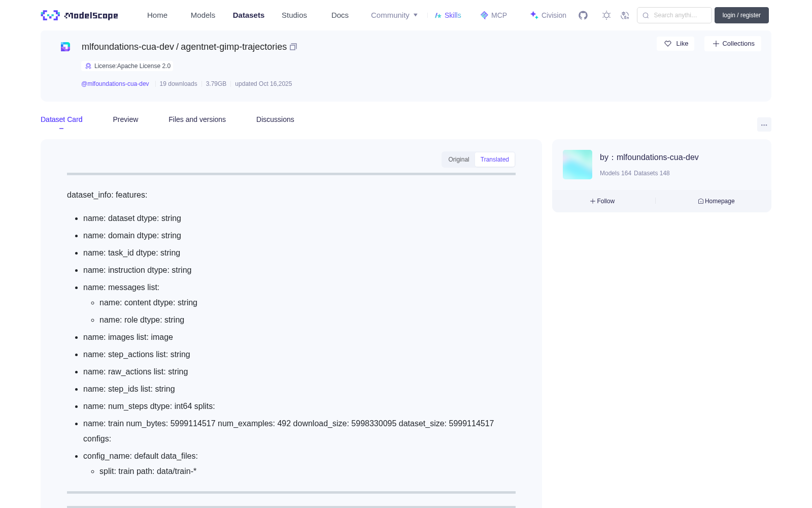Click the license badge icon
Screen dimensions: 812x508
(88, 66)
